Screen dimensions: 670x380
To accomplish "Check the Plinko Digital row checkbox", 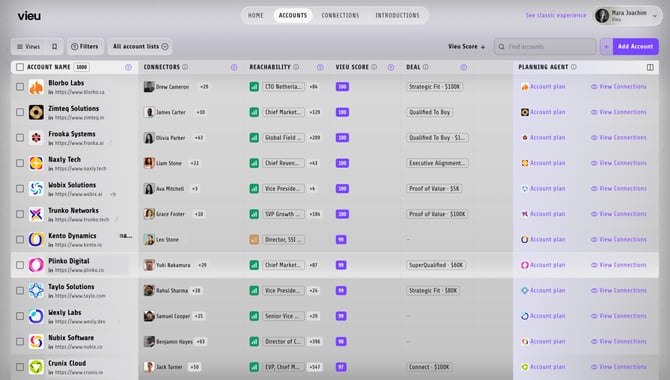I will pos(20,265).
